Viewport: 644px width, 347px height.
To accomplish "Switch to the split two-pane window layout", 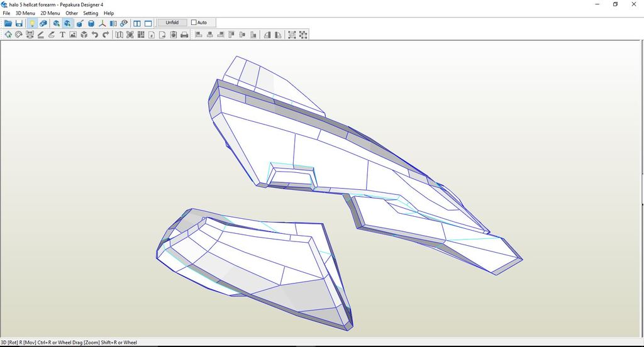I will (x=137, y=23).
